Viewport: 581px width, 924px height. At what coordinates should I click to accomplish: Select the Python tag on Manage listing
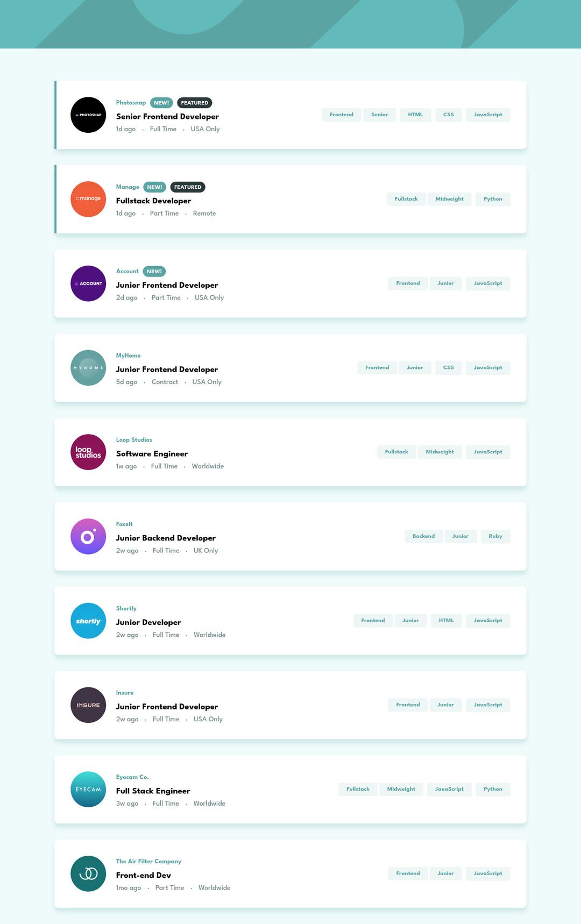point(493,199)
